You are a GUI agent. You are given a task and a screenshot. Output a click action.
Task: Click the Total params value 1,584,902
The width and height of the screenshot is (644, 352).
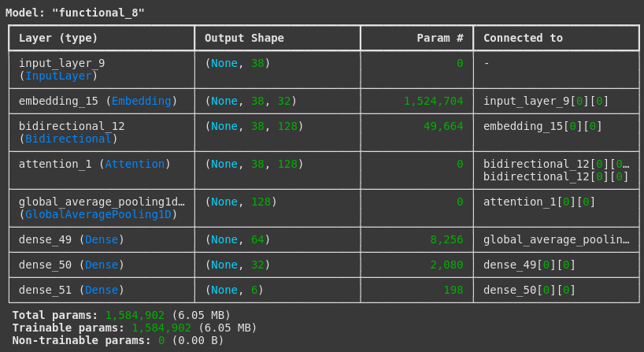coord(135,315)
